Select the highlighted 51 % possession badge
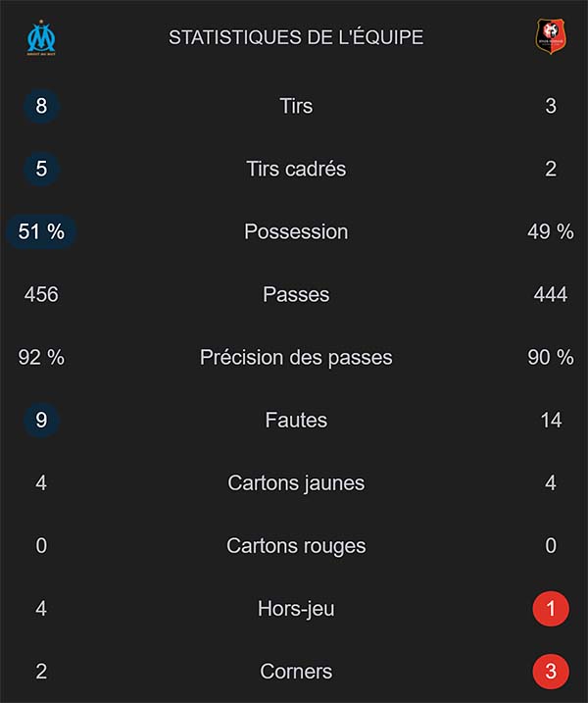This screenshot has width=588, height=703. point(41,231)
